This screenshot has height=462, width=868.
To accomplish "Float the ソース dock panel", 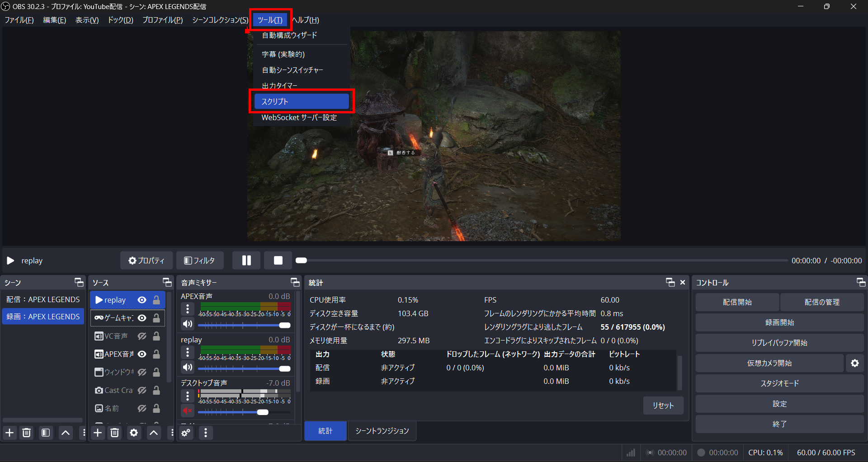I will tap(167, 282).
